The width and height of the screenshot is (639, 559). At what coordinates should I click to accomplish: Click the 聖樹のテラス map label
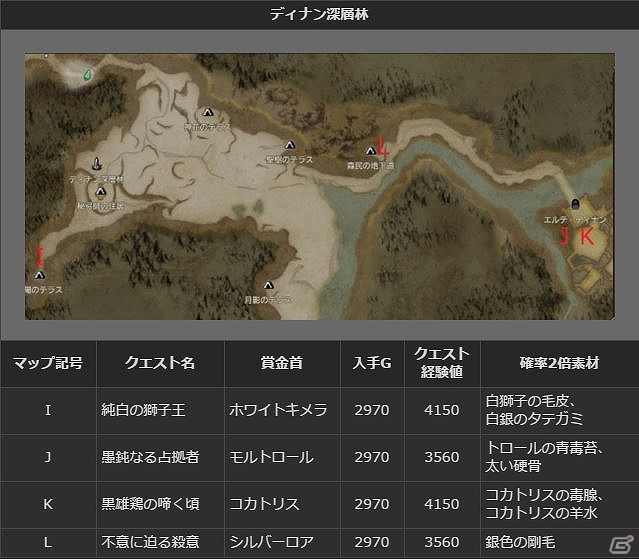pos(289,160)
